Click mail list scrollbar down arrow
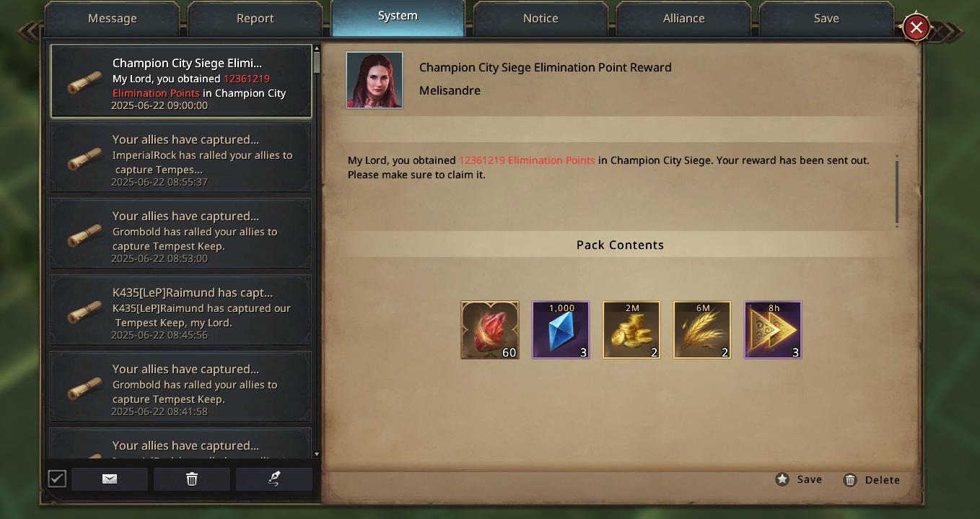Screen dimensions: 980x519 (x=317, y=454)
